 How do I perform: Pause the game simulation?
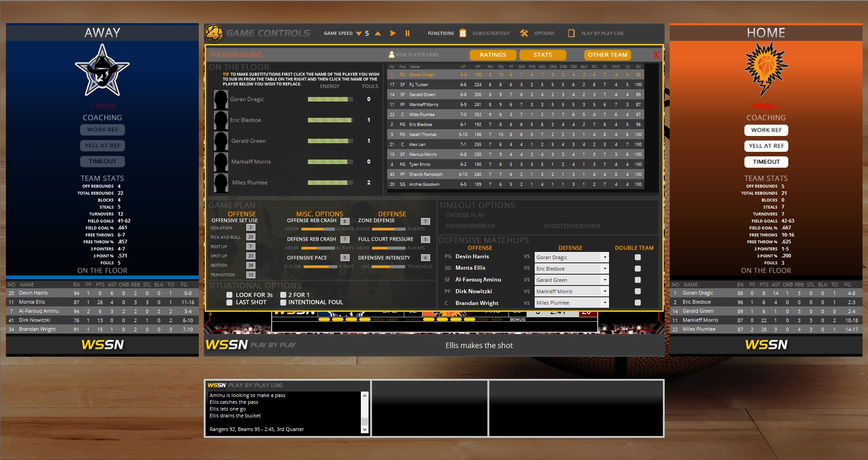(407, 33)
